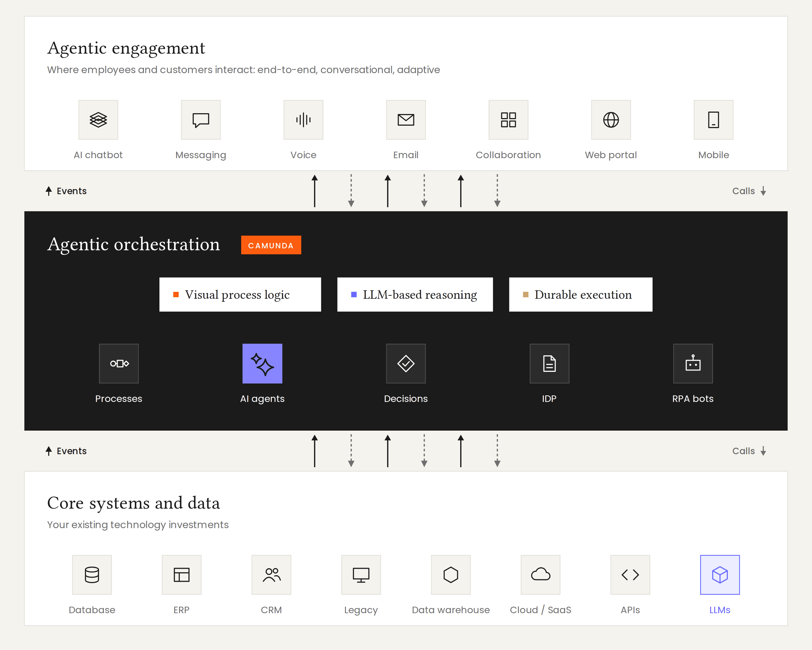Select the Visual process logic box
This screenshot has width=812, height=650.
pos(240,295)
